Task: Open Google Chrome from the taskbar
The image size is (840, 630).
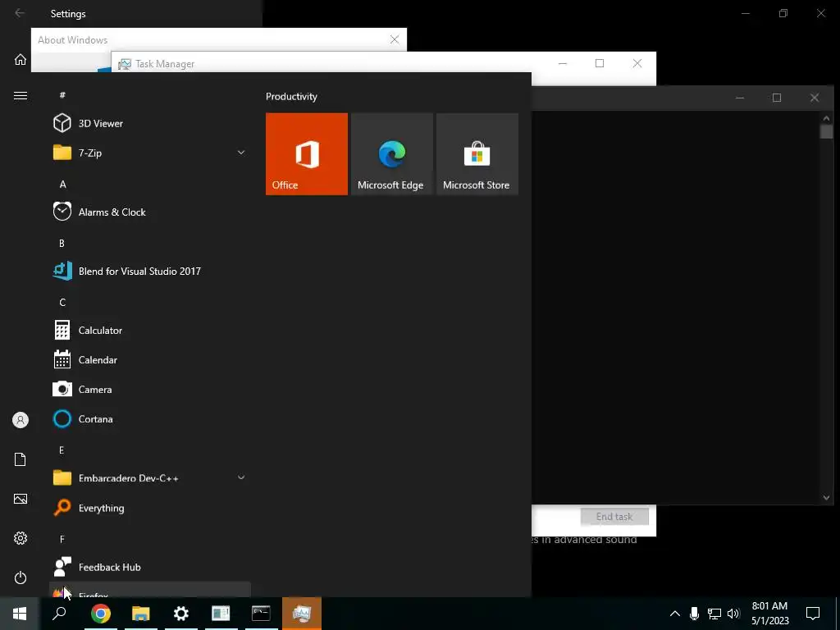Action: click(x=101, y=614)
